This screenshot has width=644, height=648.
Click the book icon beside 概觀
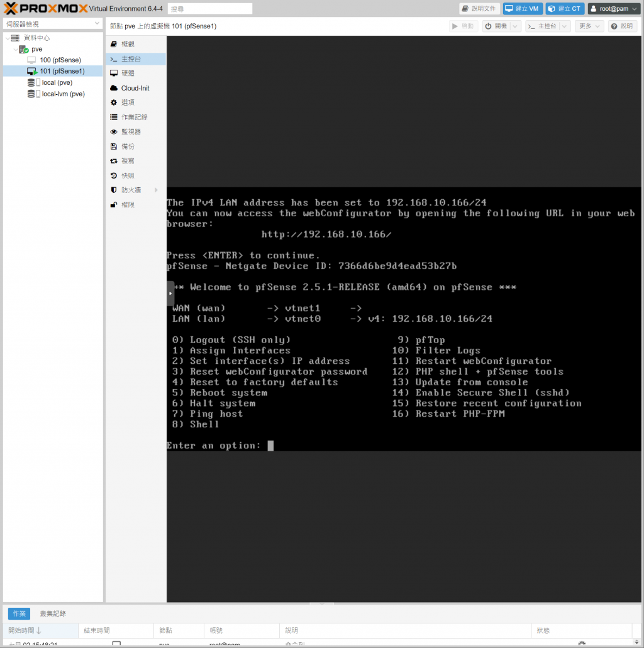114,44
